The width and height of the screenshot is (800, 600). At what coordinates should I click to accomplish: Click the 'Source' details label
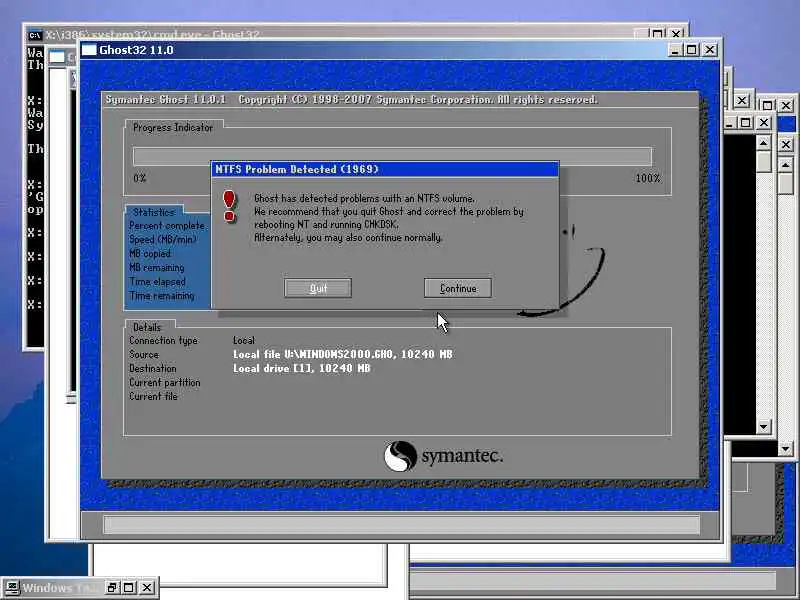pyautogui.click(x=144, y=354)
